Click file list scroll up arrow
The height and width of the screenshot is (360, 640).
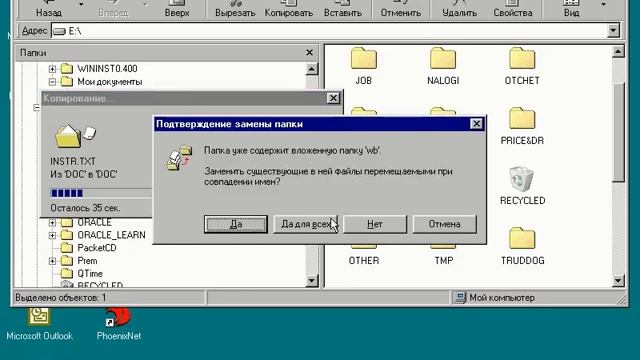pos(618,52)
